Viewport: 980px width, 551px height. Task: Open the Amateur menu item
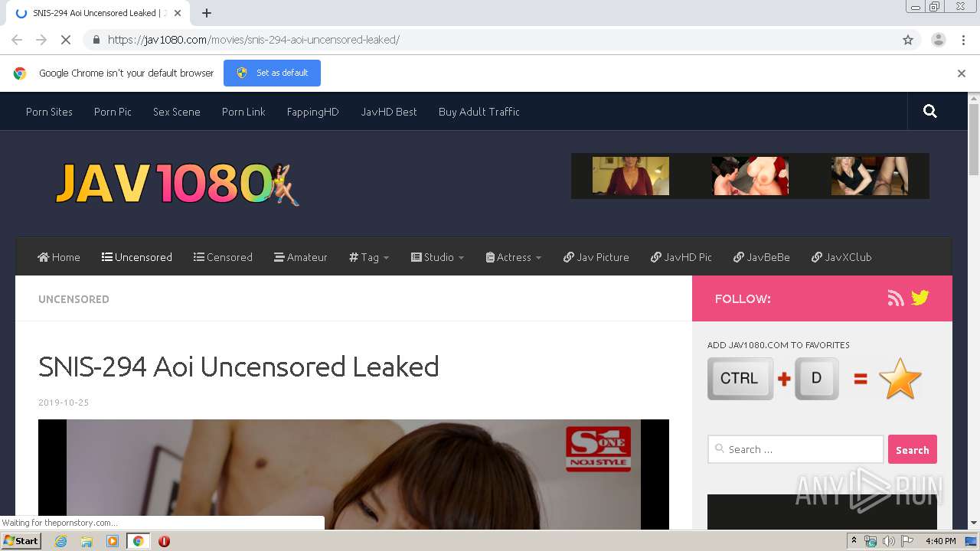tap(301, 257)
